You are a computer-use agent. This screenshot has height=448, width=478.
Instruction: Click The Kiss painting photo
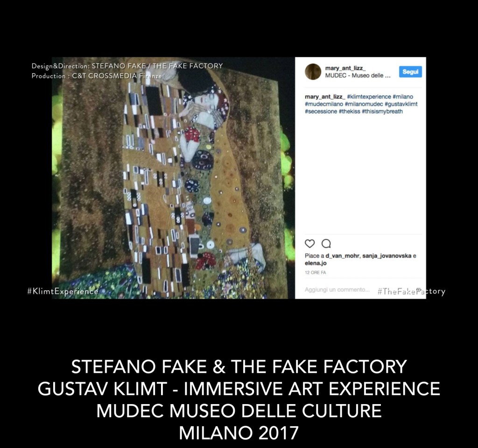(173, 178)
